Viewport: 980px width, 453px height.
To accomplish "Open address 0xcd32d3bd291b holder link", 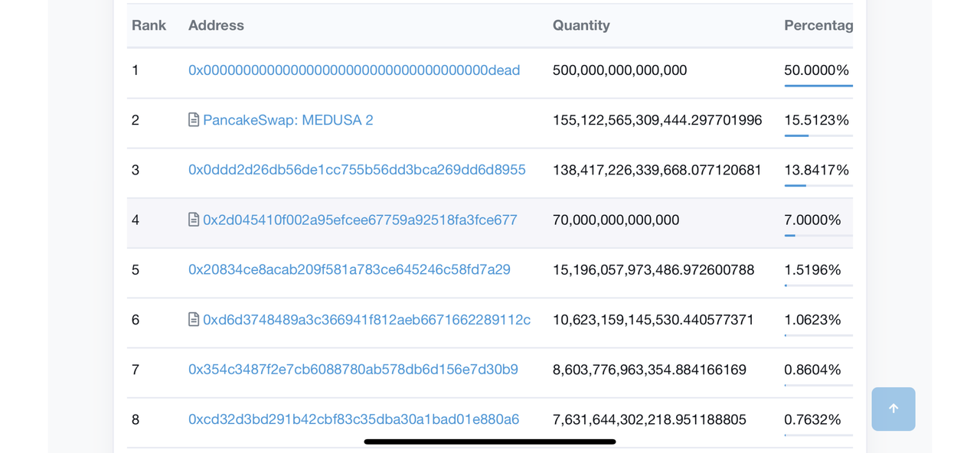I will 354,419.
